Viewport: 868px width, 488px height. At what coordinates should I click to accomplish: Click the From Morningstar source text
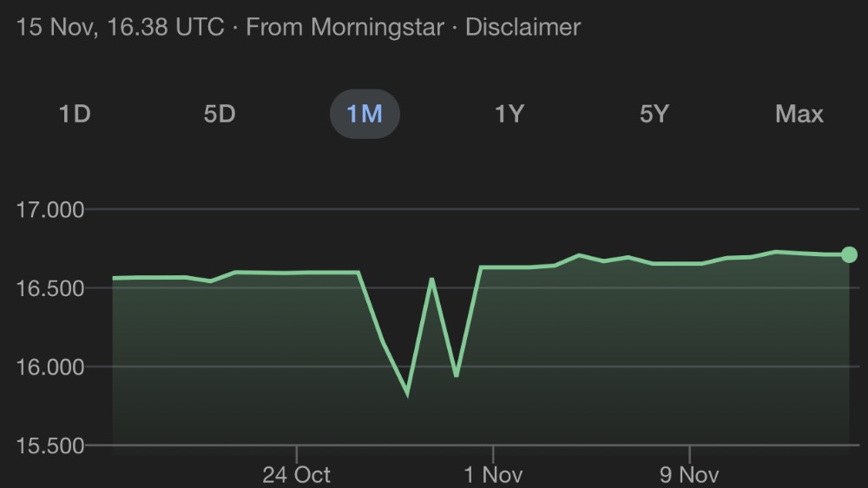pyautogui.click(x=345, y=27)
